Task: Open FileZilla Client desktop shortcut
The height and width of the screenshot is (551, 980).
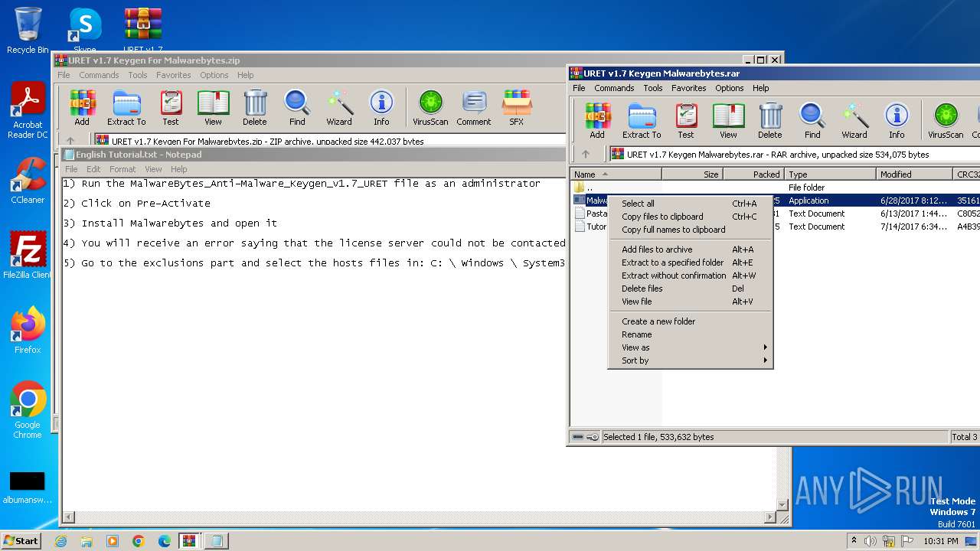Action: tap(28, 256)
